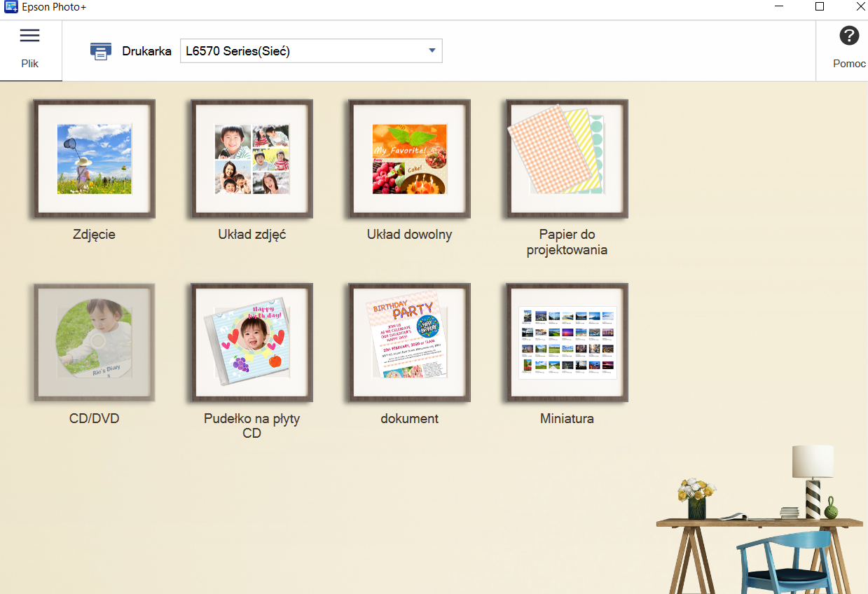Choose the Papier do projektowania icon
868x594 pixels.
point(567,159)
